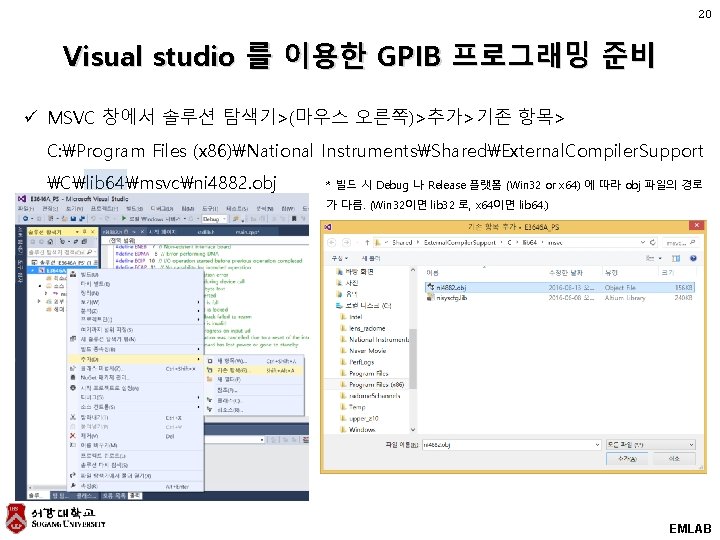Click the Back arrow in file dialog
The height and width of the screenshot is (540, 720).
[332, 242]
